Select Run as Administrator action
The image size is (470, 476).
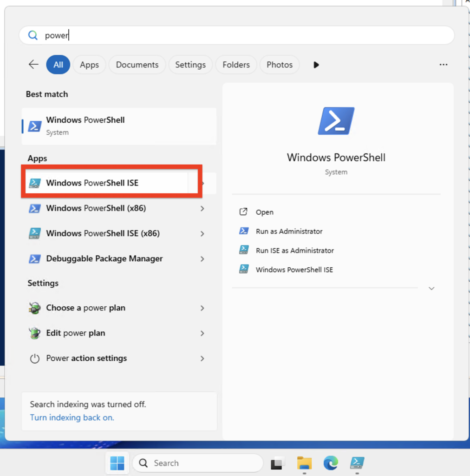coord(289,231)
